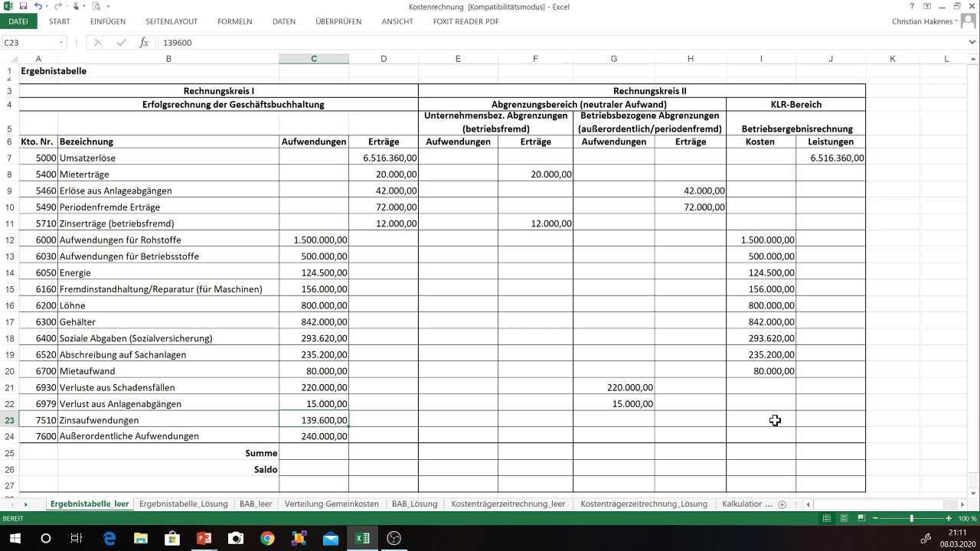
Task: Select Normal view in status bar
Action: (x=826, y=519)
